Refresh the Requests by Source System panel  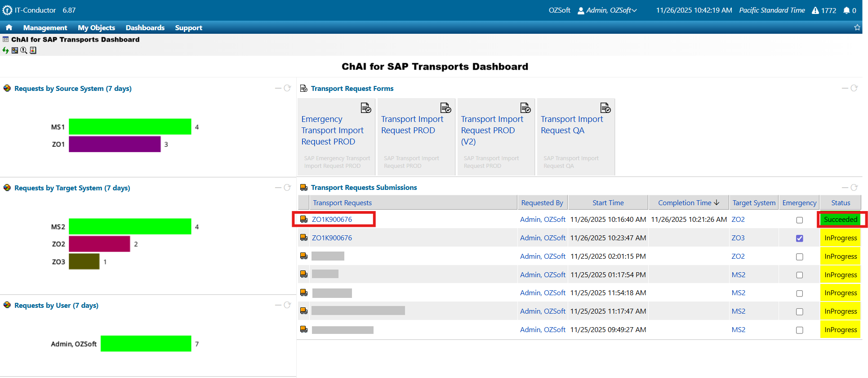pos(288,88)
